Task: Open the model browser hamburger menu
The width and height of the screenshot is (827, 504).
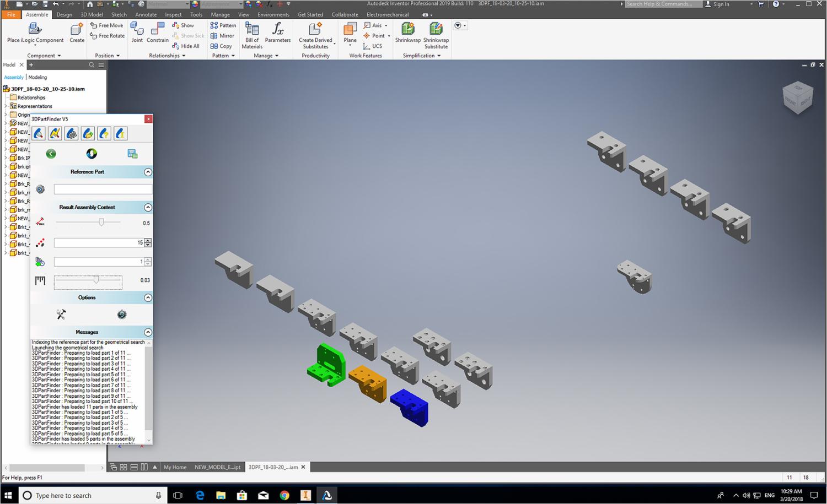Action: (101, 65)
